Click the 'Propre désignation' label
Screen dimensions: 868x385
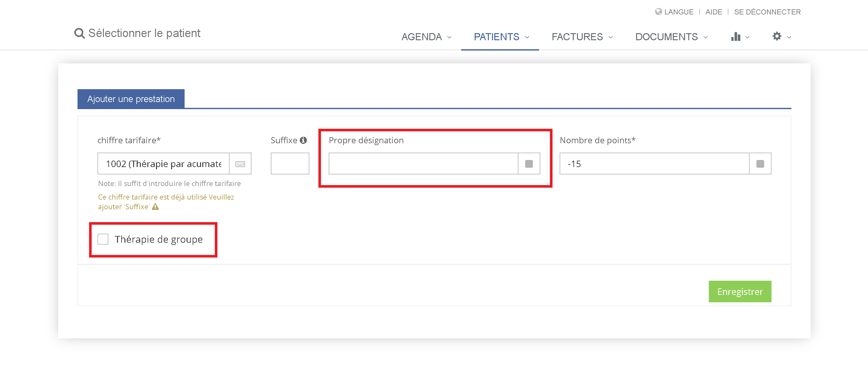tap(366, 140)
